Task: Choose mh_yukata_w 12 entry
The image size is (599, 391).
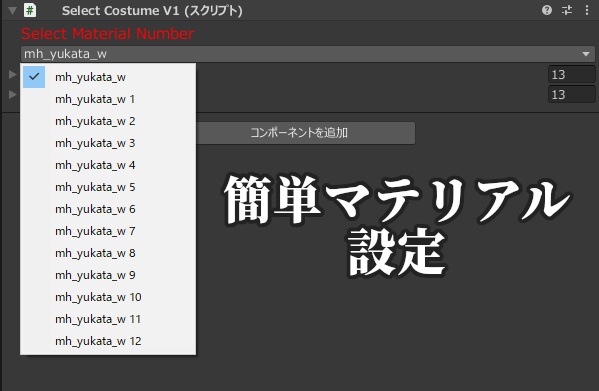Action: pos(108,341)
